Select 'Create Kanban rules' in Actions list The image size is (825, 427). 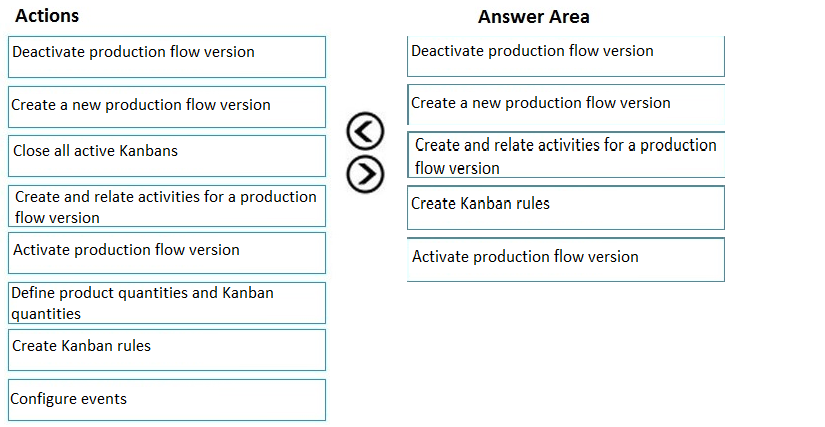click(167, 350)
